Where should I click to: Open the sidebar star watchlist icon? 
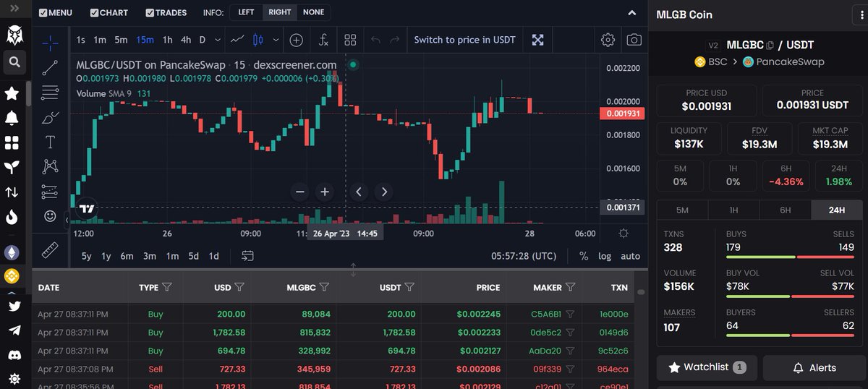pos(12,93)
